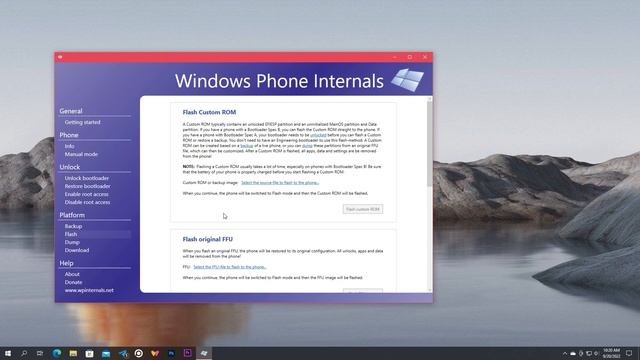Open the Dump page under Platform
This screenshot has width=640, height=360.
click(x=72, y=242)
